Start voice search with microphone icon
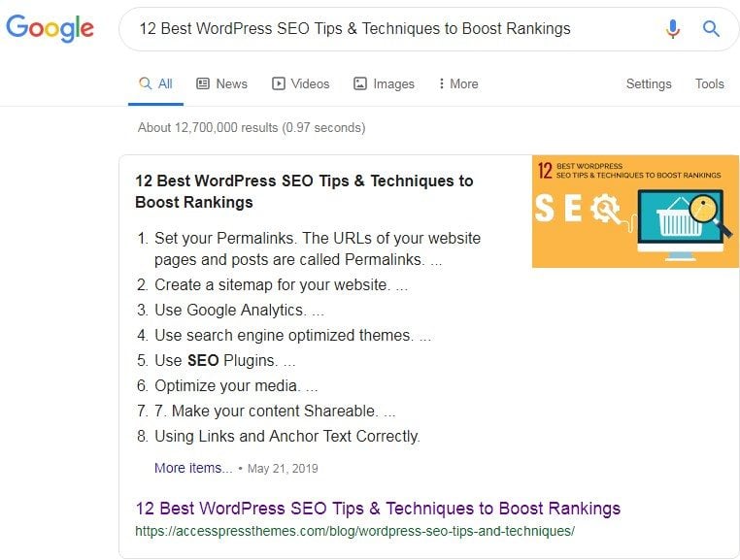 pyautogui.click(x=673, y=29)
